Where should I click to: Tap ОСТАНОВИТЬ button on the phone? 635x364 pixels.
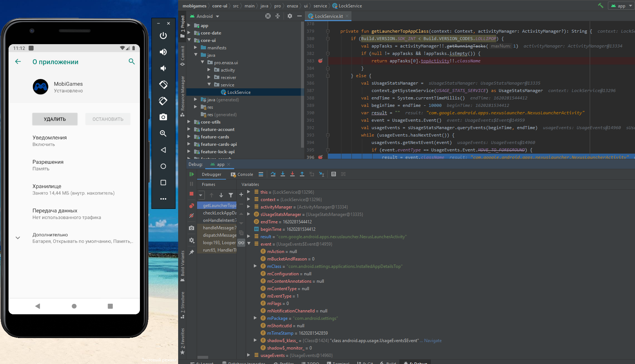coord(108,119)
